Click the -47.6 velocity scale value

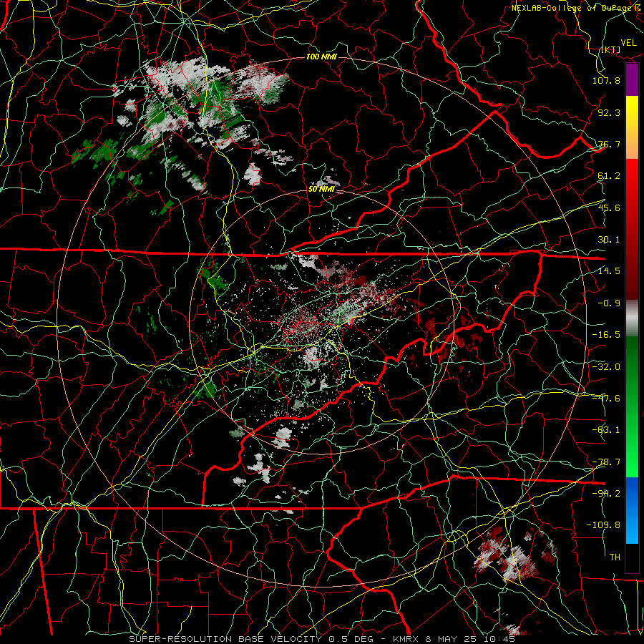click(x=606, y=398)
